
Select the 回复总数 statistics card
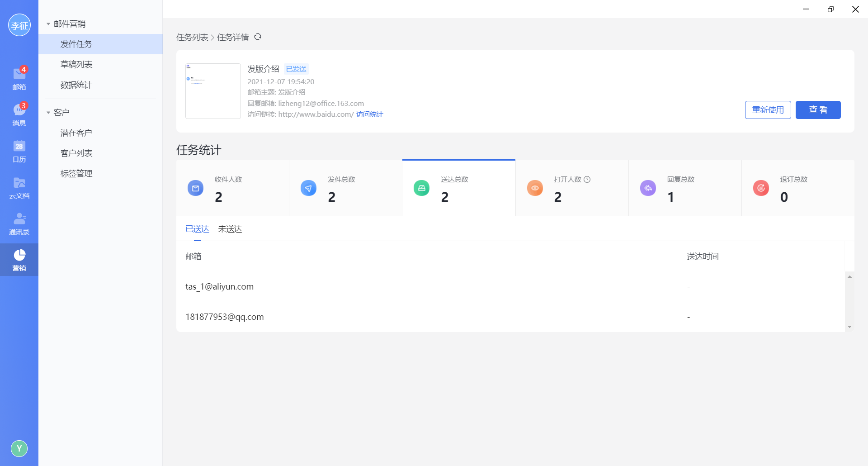[x=684, y=188]
